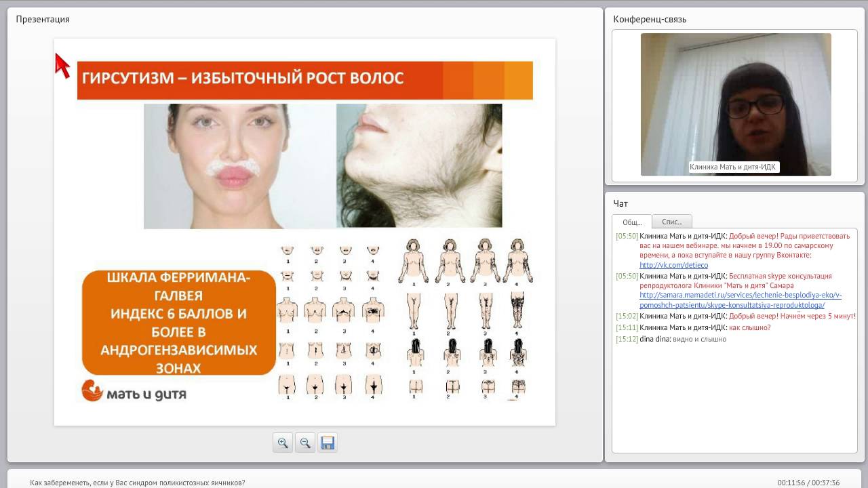Click the presenter webcam video
The height and width of the screenshot is (488, 868).
click(x=736, y=102)
